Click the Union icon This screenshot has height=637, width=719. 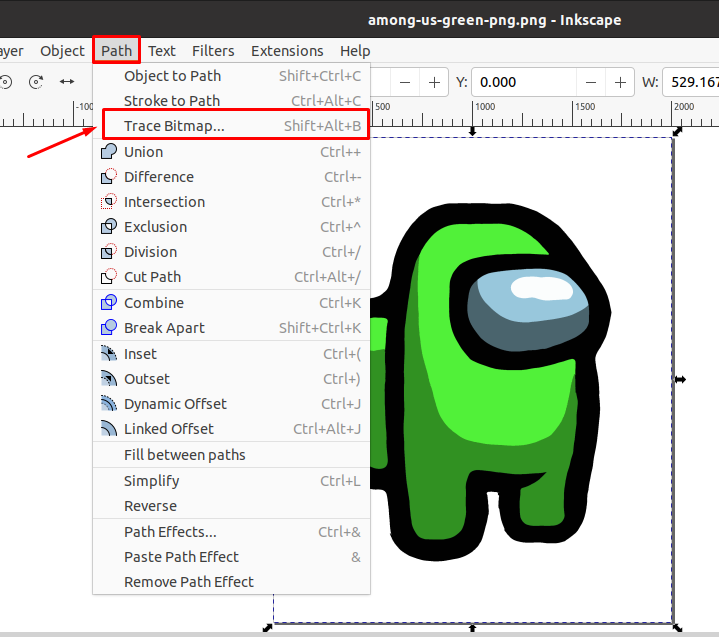pyautogui.click(x=109, y=151)
